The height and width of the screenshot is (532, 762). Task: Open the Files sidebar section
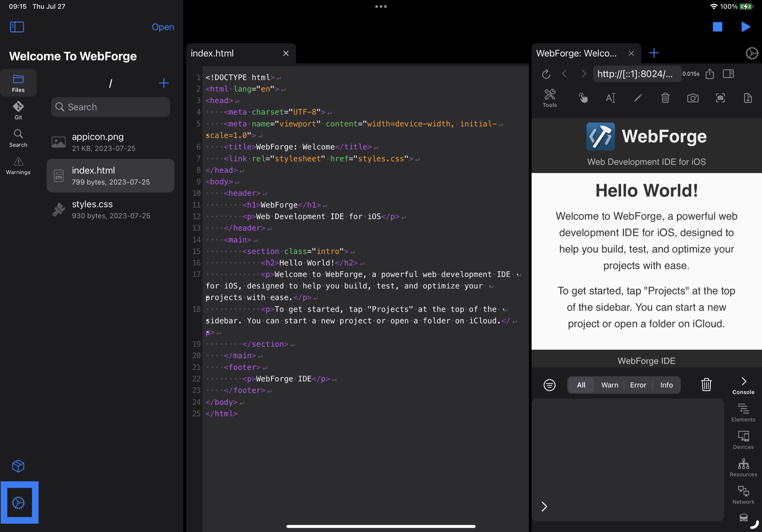(x=18, y=83)
